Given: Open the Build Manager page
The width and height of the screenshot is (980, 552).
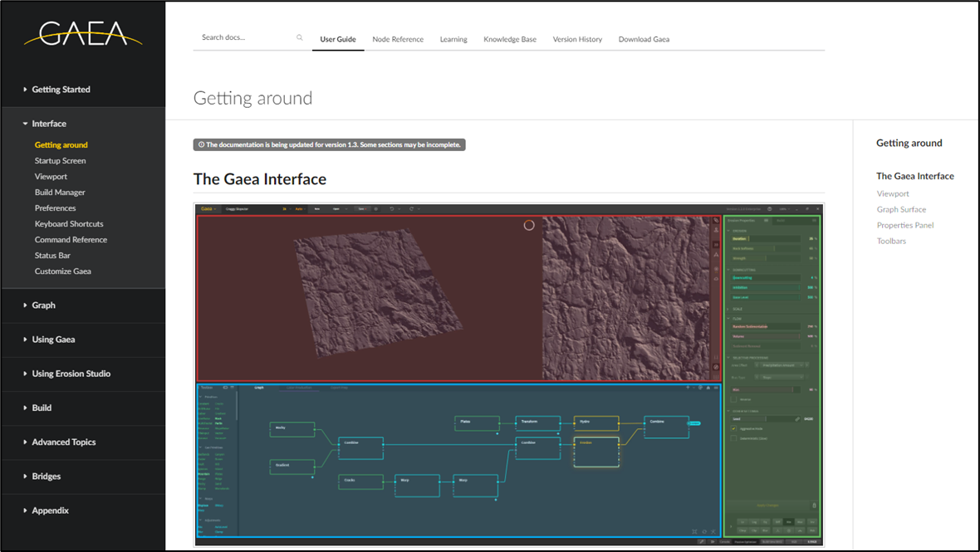Looking at the screenshot, I should [60, 193].
